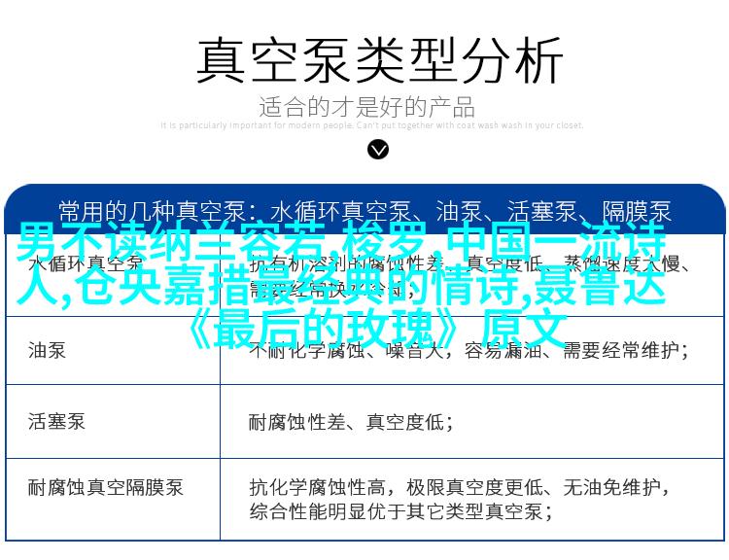The width and height of the screenshot is (729, 560).
Task: Click the title 真空泵类型分析
Action: coord(379,61)
